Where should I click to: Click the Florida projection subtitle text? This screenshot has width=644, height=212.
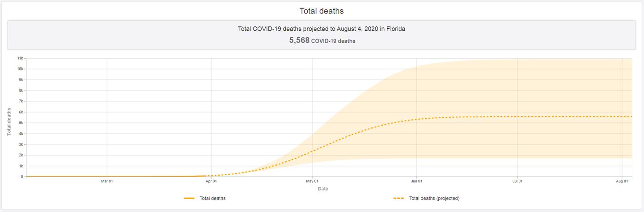pyautogui.click(x=322, y=29)
